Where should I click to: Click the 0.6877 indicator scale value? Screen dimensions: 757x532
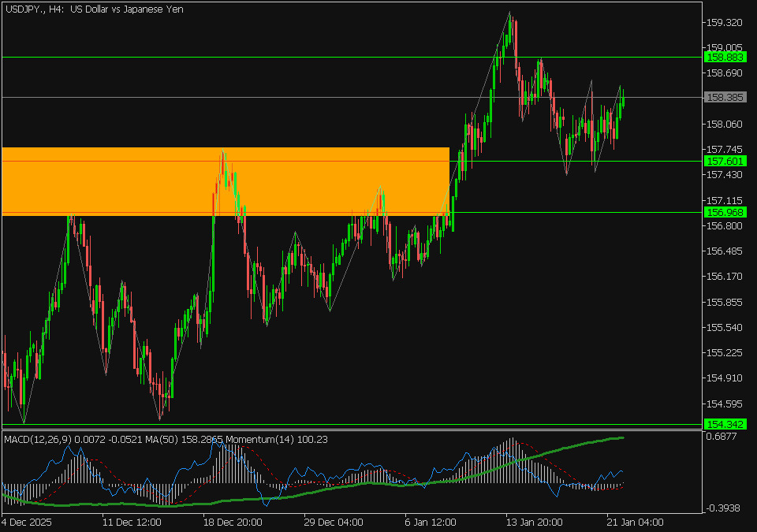[x=722, y=436]
